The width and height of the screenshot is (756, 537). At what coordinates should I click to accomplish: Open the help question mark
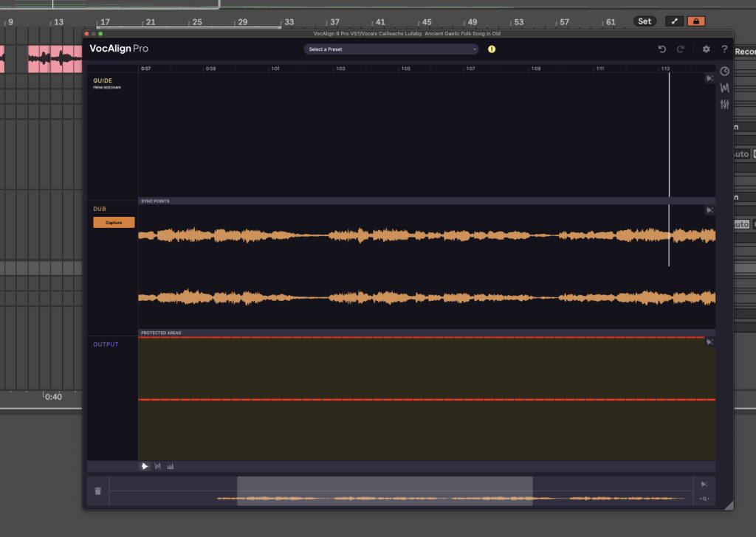724,49
